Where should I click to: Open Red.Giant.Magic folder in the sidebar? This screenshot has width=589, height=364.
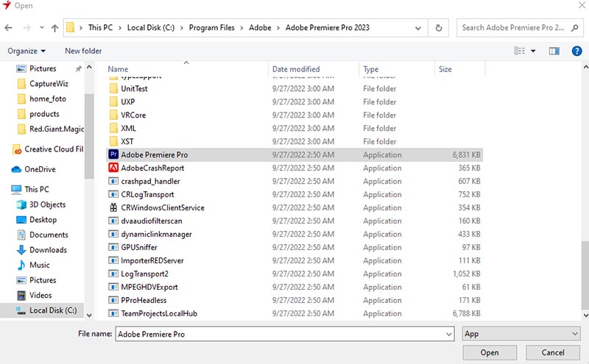pyautogui.click(x=57, y=129)
